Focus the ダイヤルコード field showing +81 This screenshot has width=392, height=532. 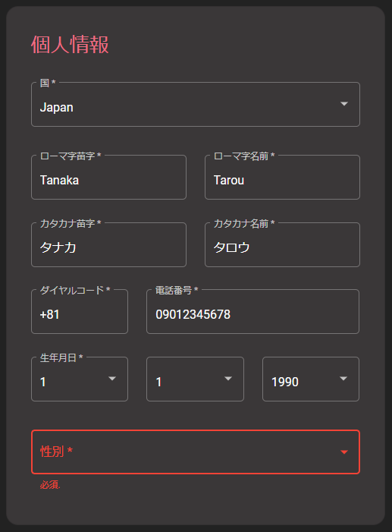(80, 311)
